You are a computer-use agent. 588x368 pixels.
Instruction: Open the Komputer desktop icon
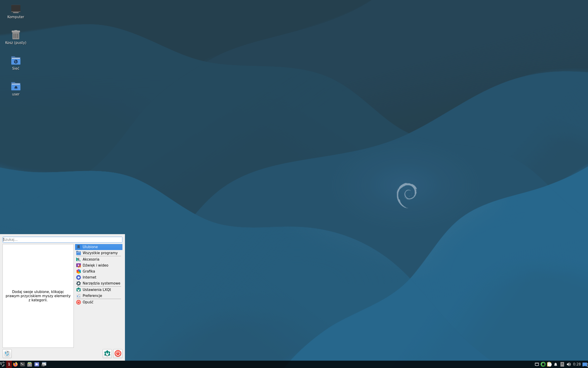coord(16,11)
